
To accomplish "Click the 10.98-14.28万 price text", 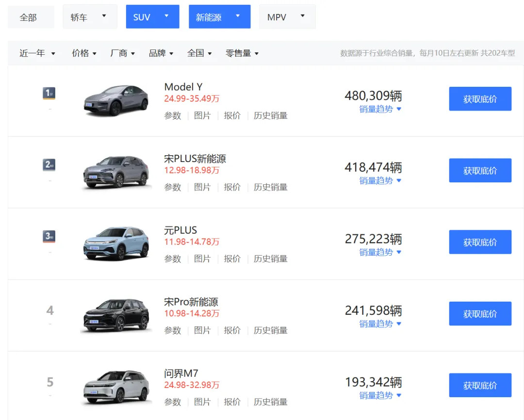I will (192, 313).
